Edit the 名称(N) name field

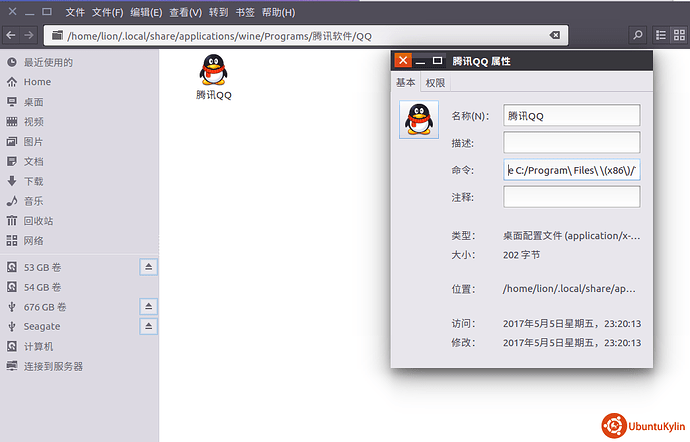[x=572, y=115]
